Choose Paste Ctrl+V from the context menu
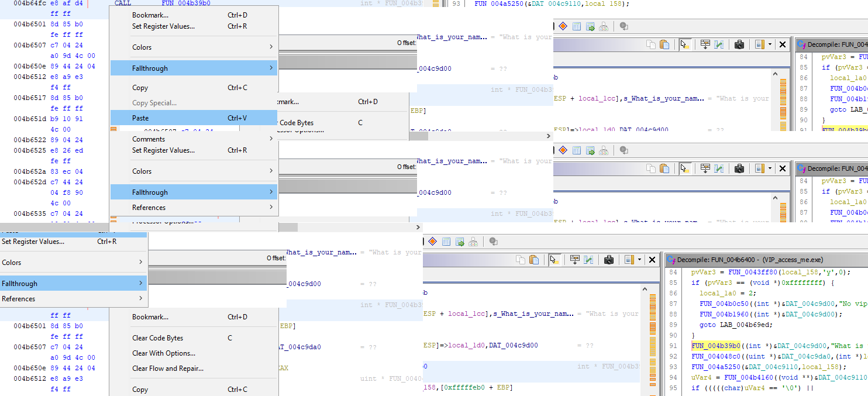Image resolution: width=868 pixels, height=396 pixels. tap(194, 118)
